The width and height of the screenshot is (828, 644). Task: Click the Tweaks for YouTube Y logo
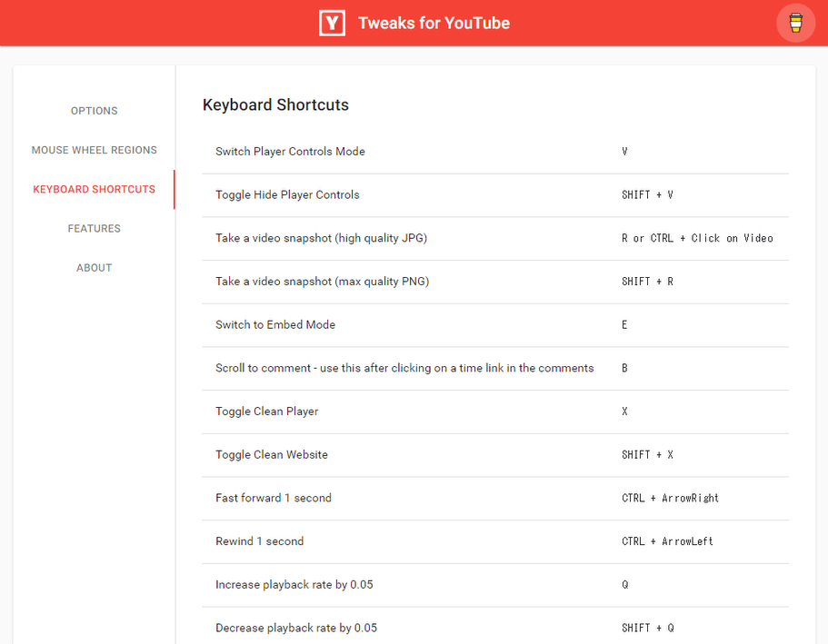(332, 24)
